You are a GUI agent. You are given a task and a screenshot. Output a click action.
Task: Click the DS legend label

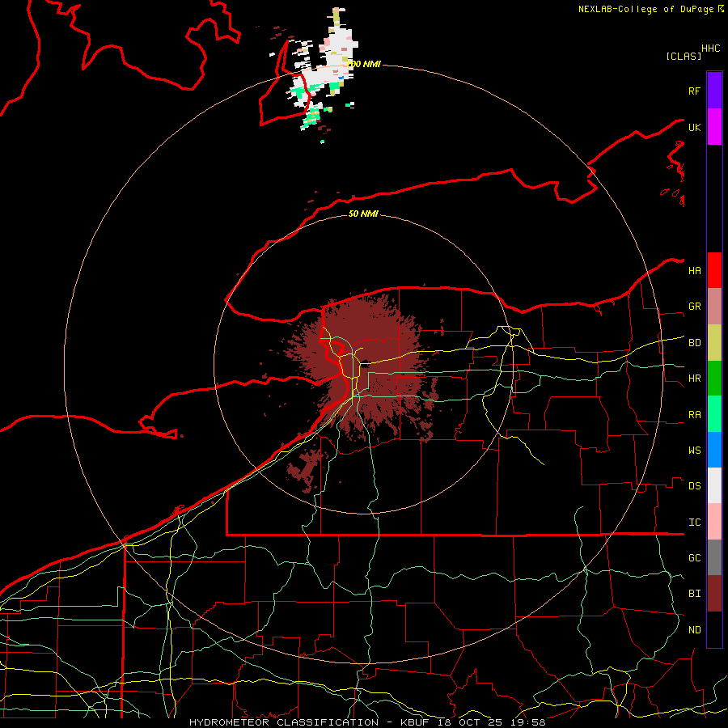[694, 485]
